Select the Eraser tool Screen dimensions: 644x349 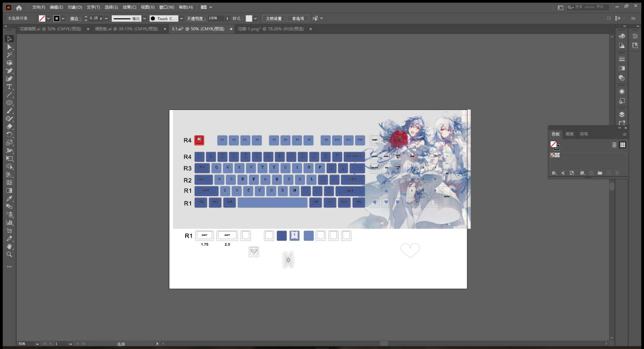(9, 127)
